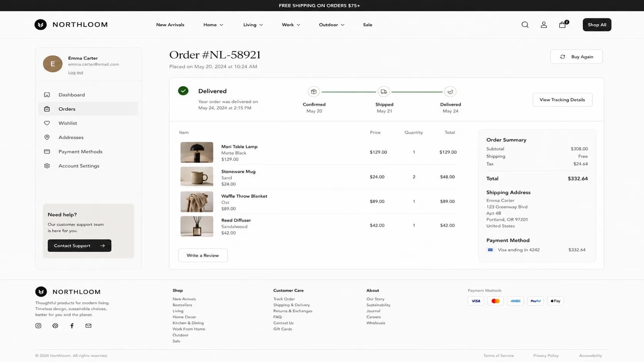Open Track Order footer link
This screenshot has height=362, width=644.
pos(284,299)
